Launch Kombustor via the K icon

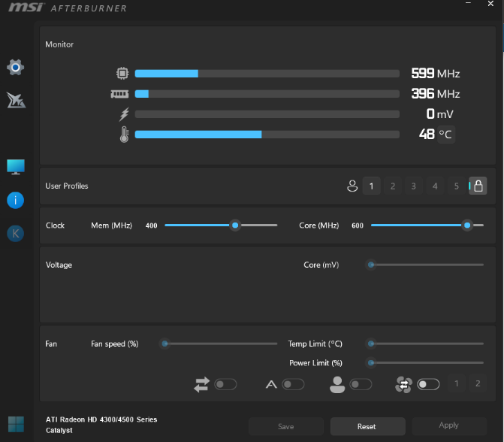16,233
